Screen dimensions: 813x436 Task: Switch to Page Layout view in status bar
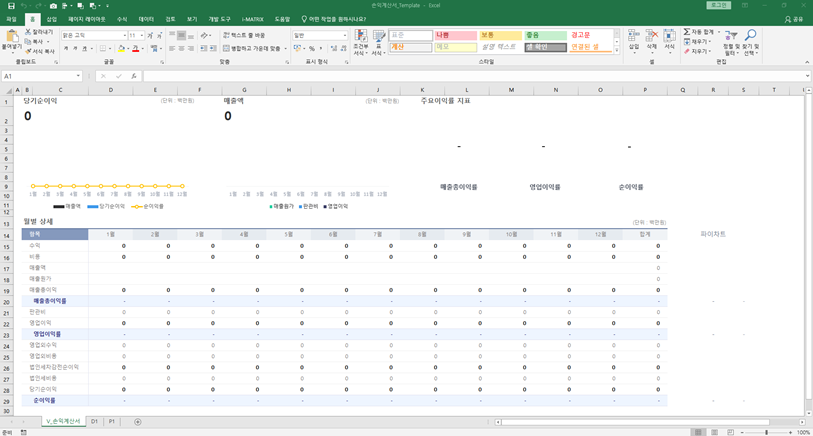click(715, 432)
